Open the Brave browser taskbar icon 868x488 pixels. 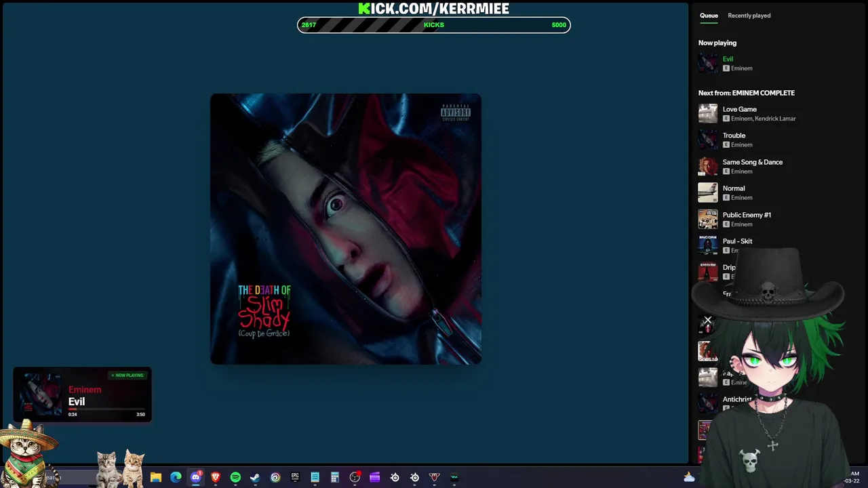216,477
